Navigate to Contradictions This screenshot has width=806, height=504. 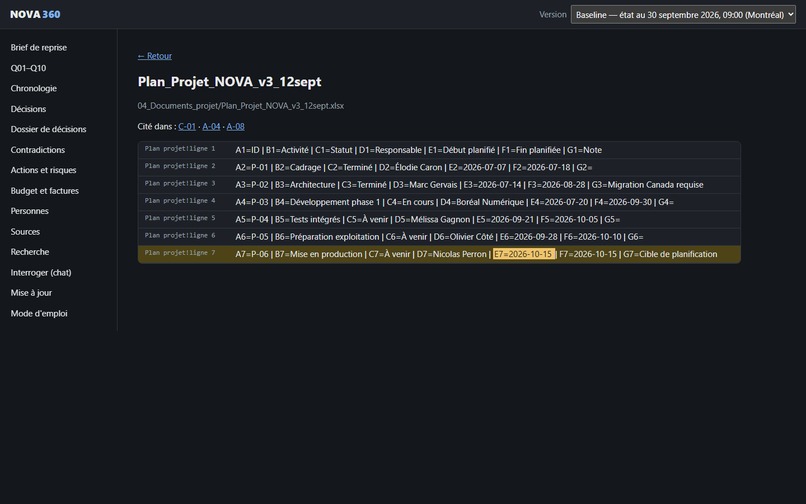coord(38,150)
